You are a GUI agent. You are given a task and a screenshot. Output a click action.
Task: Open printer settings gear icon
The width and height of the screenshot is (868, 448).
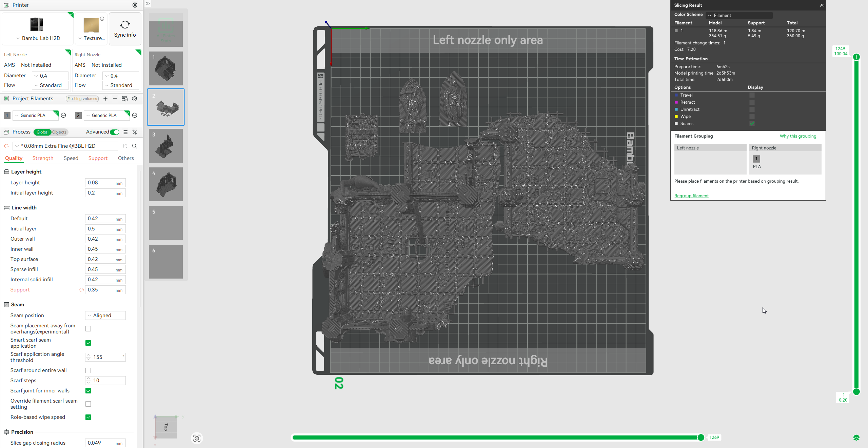click(x=135, y=5)
